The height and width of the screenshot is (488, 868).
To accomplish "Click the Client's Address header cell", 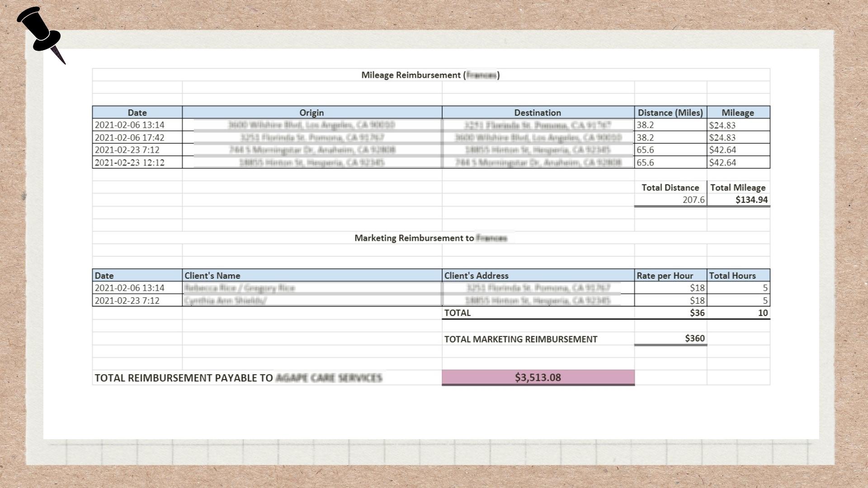I will (x=476, y=276).
